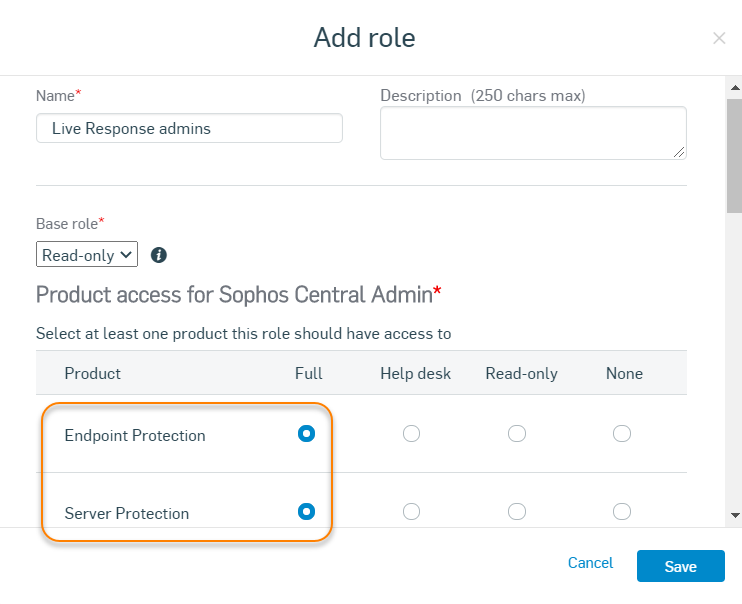Click the Base role info icon

(158, 255)
